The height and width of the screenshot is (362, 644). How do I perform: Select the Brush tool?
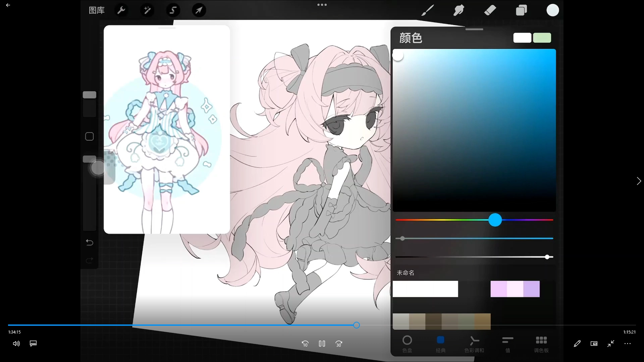[428, 10]
